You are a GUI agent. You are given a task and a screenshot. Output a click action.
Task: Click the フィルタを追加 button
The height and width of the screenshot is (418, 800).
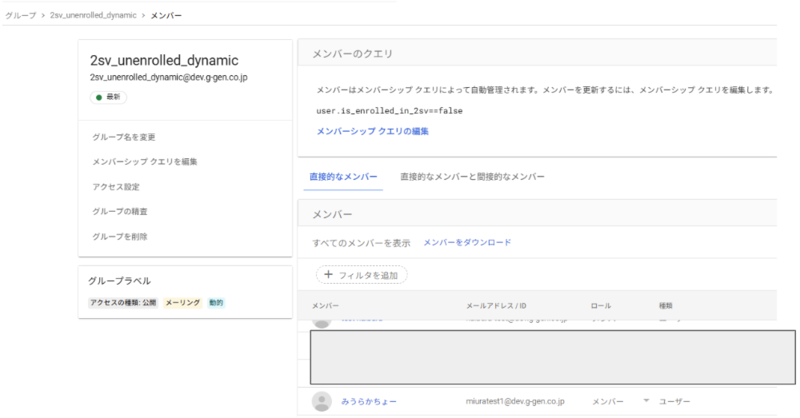(x=362, y=275)
